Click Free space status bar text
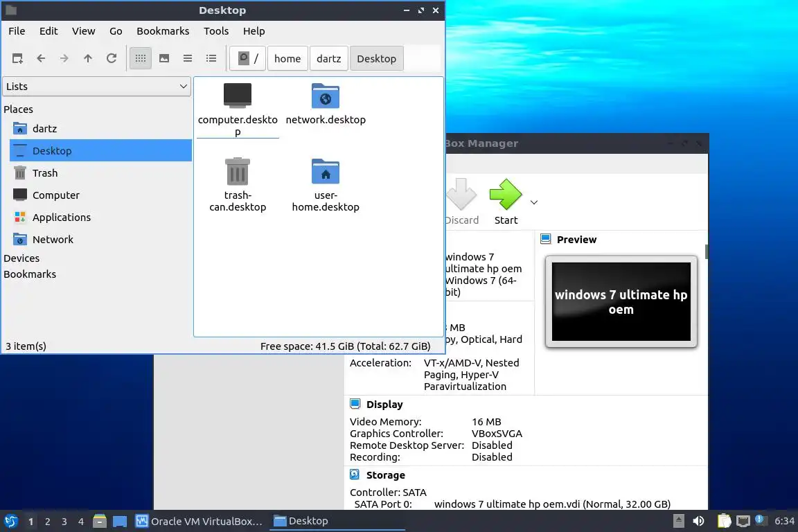Screen dimensions: 798x532 pos(345,346)
